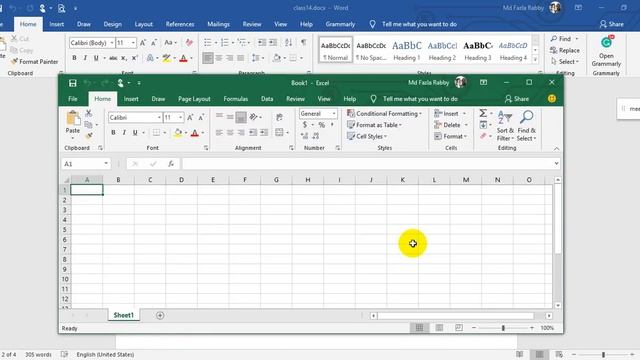Open Word References tab
This screenshot has height=360, width=640.
tap(180, 24)
